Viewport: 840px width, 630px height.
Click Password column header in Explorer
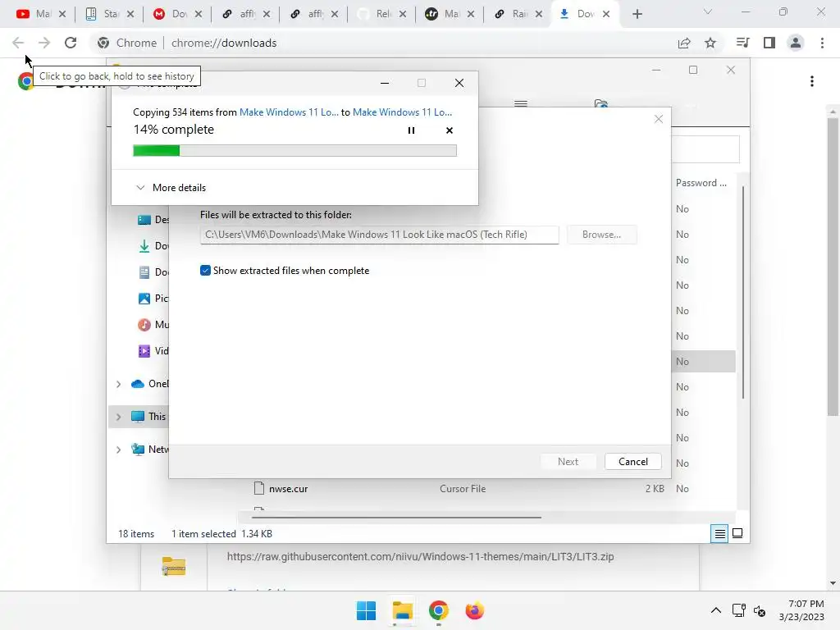pyautogui.click(x=701, y=183)
